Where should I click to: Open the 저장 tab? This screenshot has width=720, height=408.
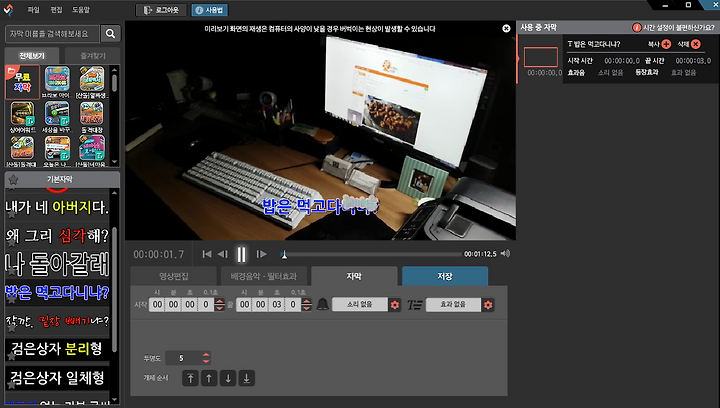[x=444, y=276]
